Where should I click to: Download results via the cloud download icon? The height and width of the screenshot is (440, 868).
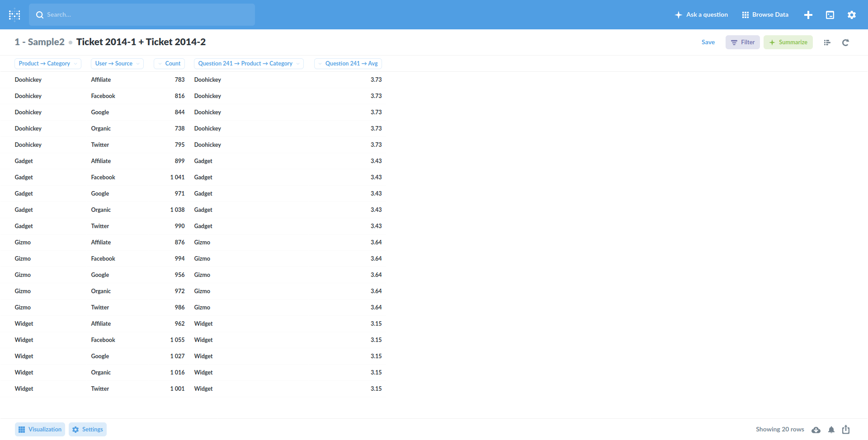click(816, 430)
